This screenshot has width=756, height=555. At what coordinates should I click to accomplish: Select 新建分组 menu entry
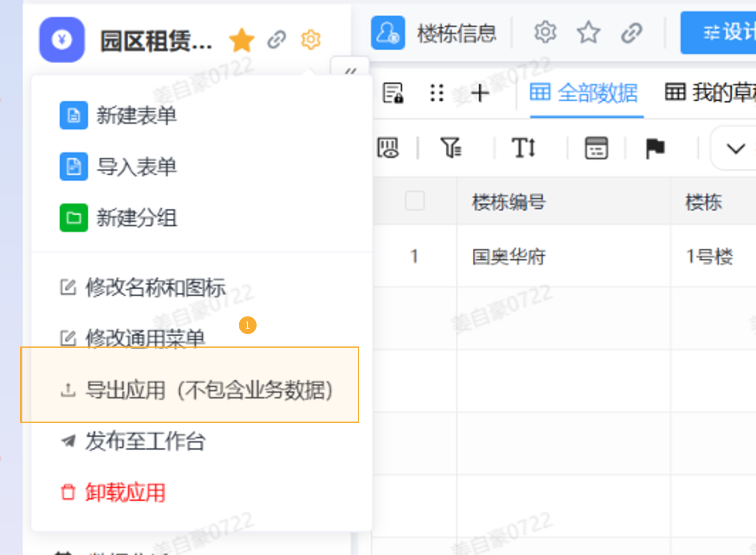[201, 218]
